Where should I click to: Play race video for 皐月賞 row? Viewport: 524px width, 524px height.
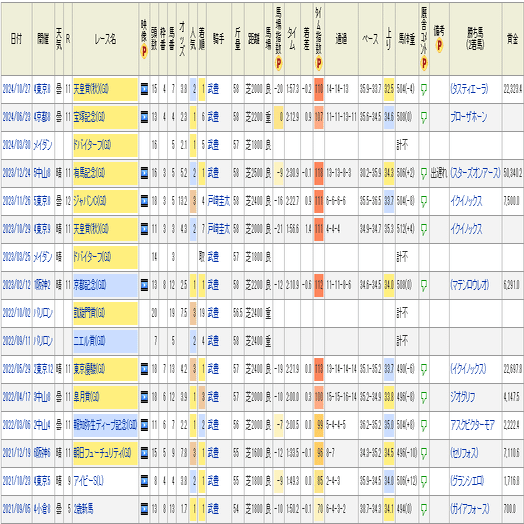pyautogui.click(x=144, y=398)
